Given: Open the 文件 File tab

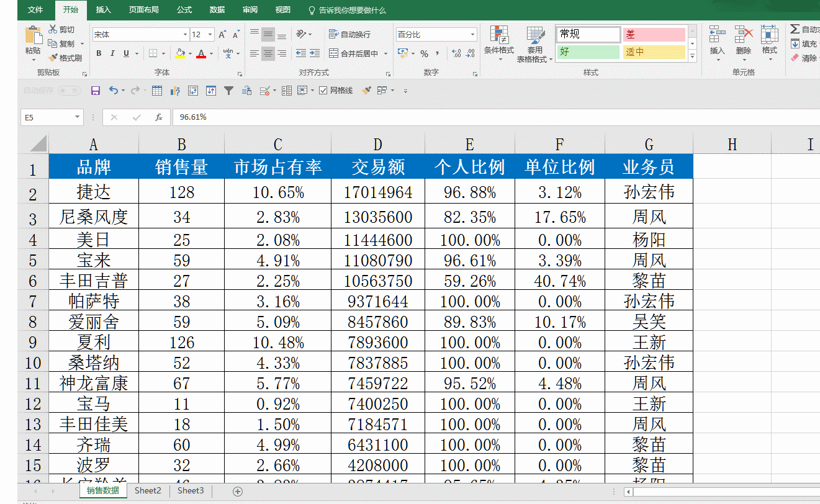Looking at the screenshot, I should tap(35, 10).
